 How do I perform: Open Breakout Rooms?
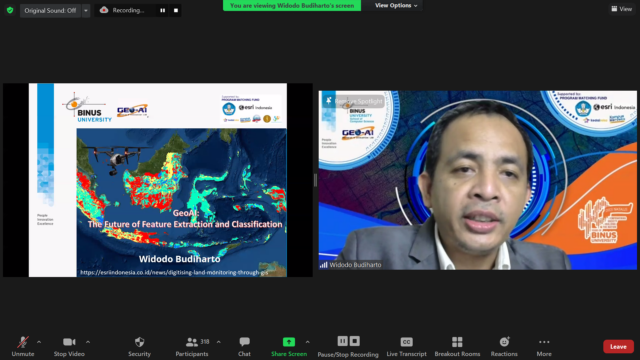457,347
